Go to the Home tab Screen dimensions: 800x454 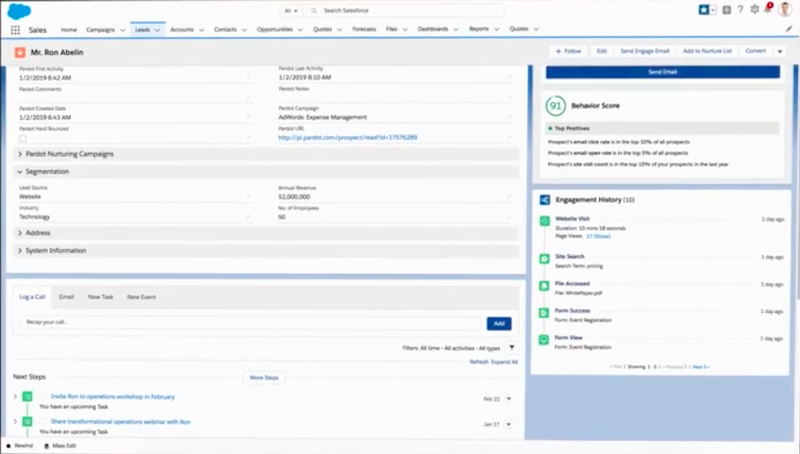[69, 30]
